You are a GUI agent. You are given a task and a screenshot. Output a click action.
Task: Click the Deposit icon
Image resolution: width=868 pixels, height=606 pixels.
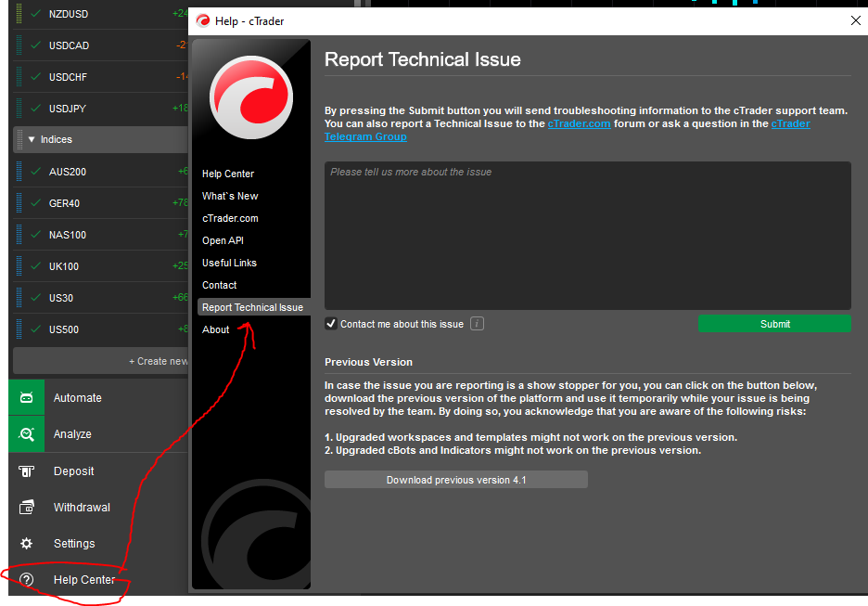[27, 471]
